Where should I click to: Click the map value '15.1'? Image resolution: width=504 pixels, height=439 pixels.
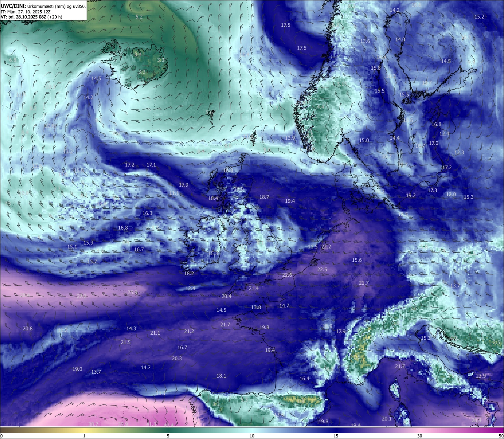point(72,247)
